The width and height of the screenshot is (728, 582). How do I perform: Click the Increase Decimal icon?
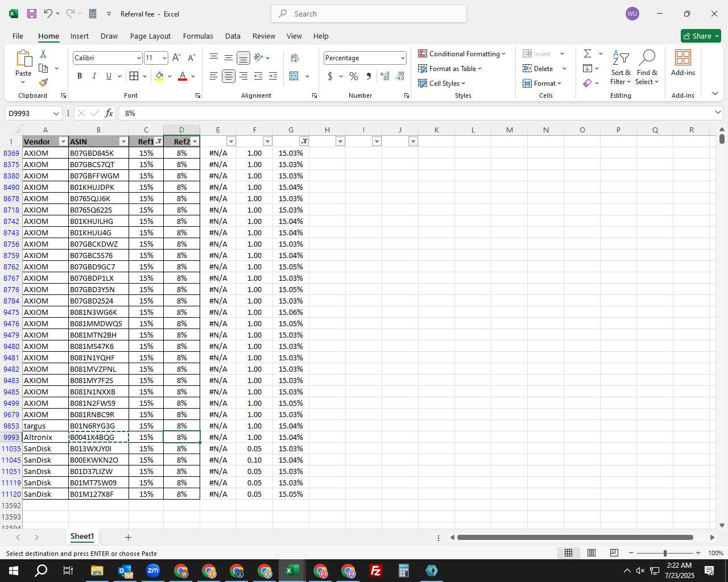coord(385,76)
